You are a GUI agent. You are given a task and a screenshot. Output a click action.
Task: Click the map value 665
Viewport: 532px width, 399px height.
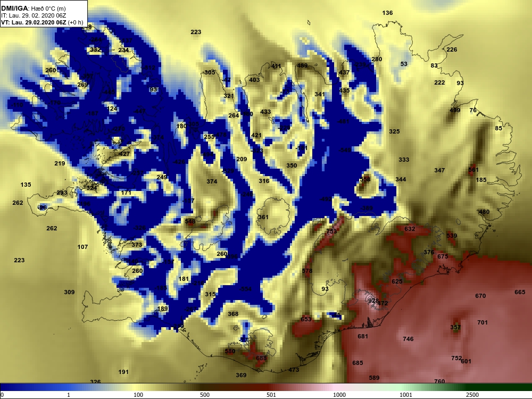coord(520,292)
